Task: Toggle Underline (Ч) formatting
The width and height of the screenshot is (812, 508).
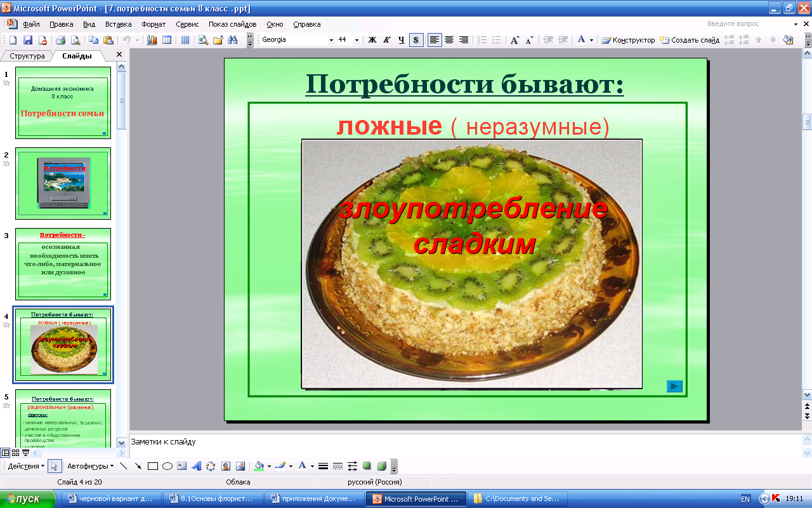Action: pos(402,40)
